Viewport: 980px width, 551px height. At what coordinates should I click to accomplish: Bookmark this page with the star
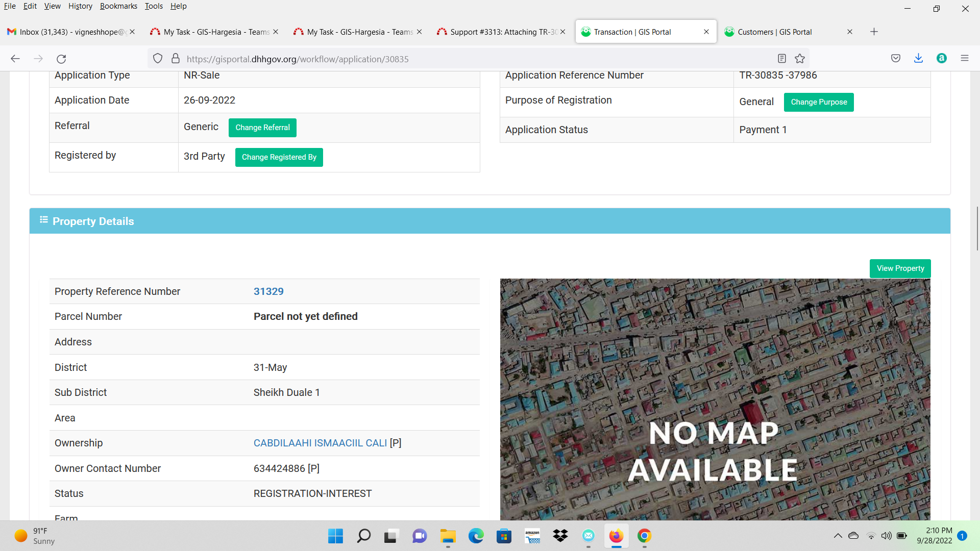point(800,59)
